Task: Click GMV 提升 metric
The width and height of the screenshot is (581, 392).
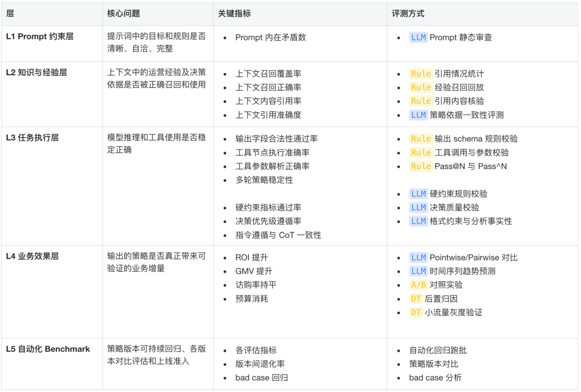Action: pos(254,271)
